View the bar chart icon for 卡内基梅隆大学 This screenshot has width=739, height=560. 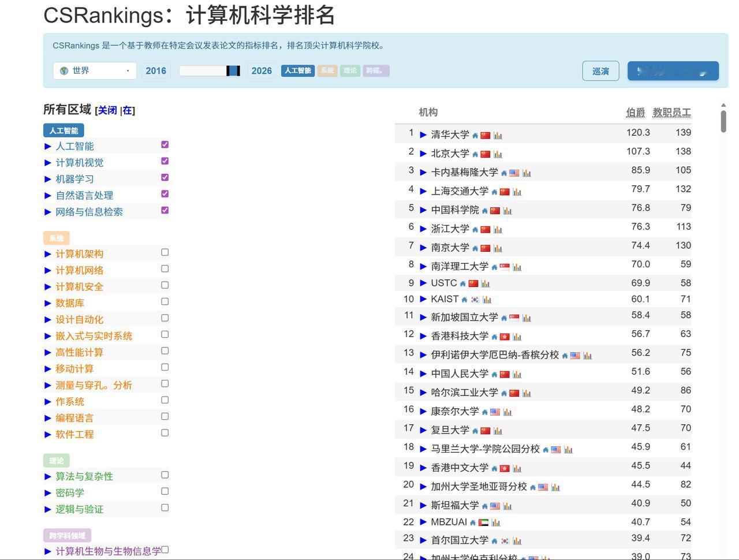pos(527,173)
